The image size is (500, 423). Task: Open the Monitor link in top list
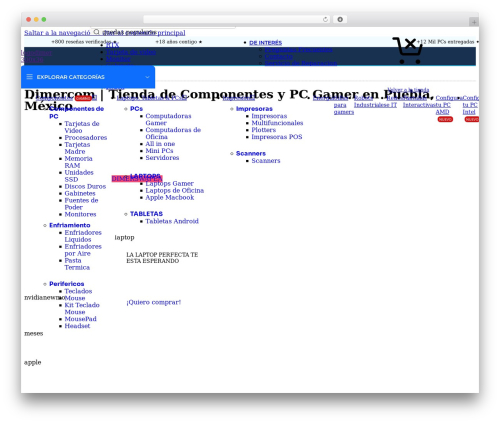coord(118,59)
